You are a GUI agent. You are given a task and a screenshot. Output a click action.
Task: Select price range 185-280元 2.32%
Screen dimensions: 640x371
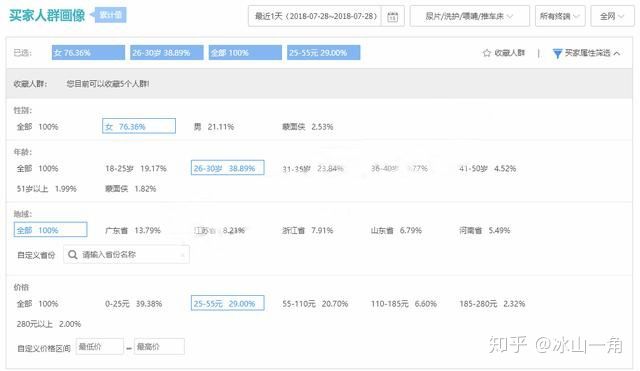[x=492, y=304]
